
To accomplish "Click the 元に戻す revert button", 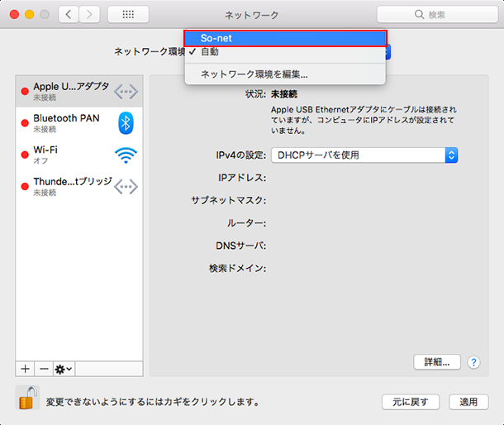I will [410, 402].
